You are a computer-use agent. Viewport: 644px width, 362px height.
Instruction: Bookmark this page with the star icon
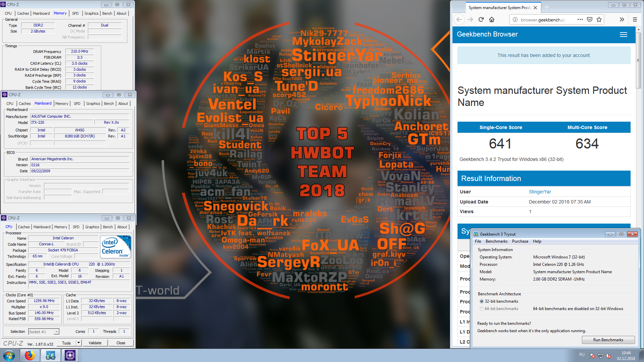point(599,19)
